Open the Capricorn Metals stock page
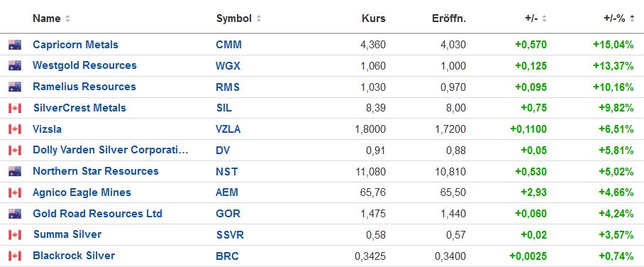Viewport: 644px width, 267px height. click(x=76, y=45)
